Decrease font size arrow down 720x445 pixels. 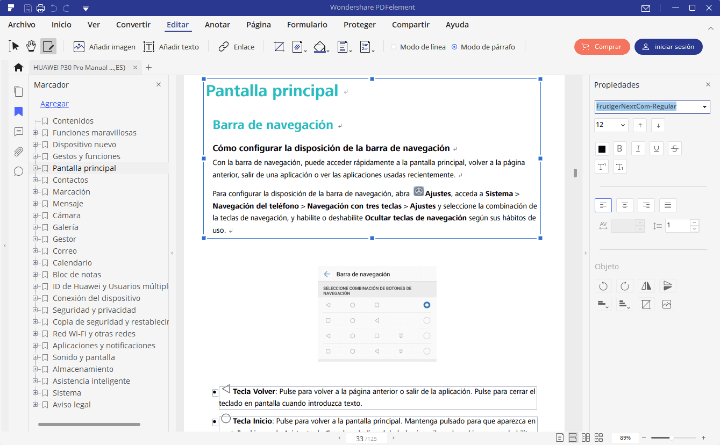[658, 125]
